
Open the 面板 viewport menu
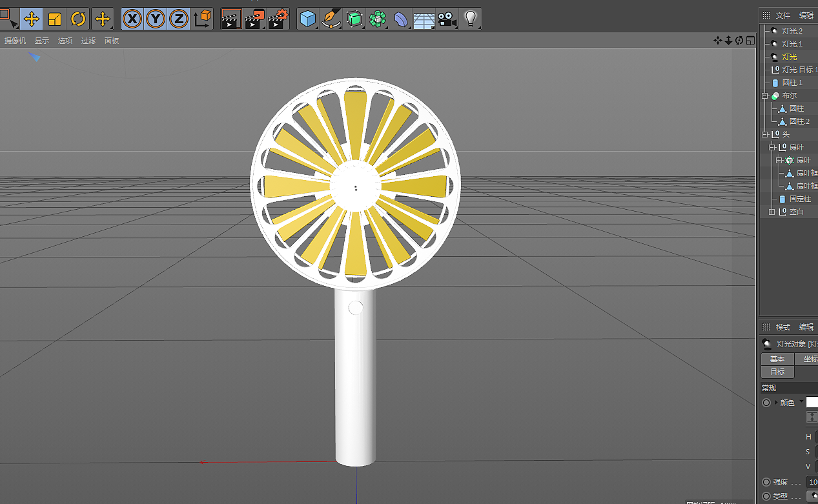tap(112, 41)
